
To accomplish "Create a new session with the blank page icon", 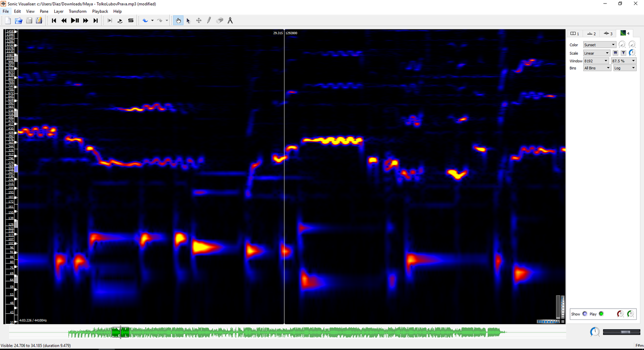I will (8, 21).
